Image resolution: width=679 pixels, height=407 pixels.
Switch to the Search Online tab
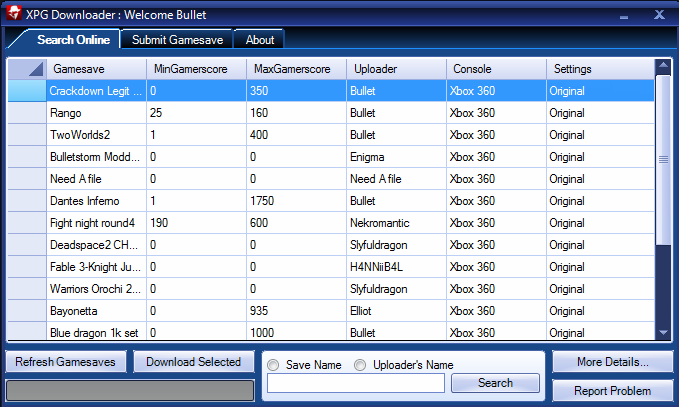click(73, 40)
